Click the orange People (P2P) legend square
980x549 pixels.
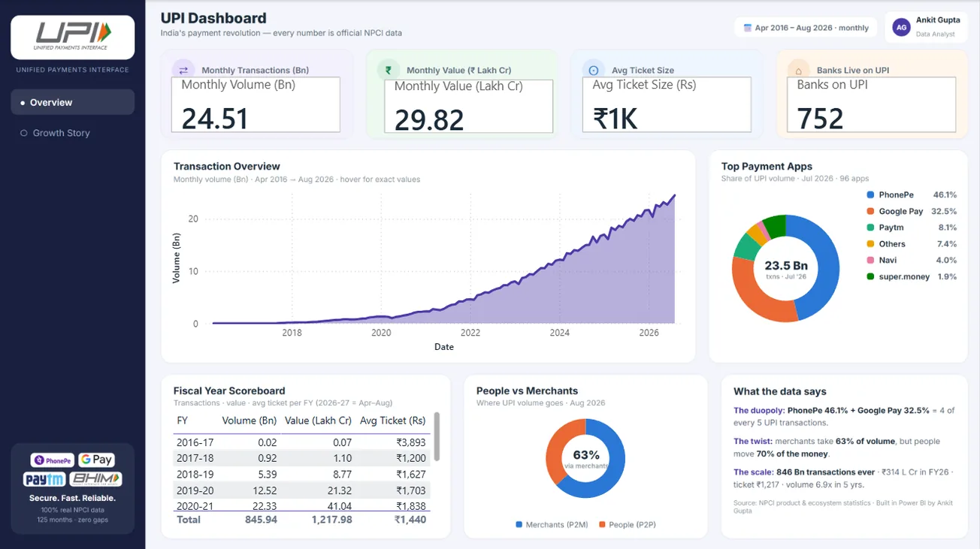coord(602,524)
